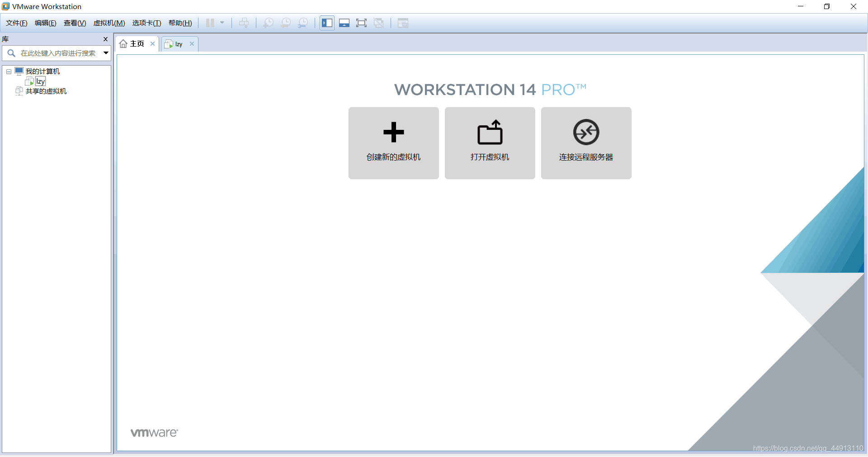Minimize the VMware Workstation window
The width and height of the screenshot is (868, 457).
[x=801, y=6]
